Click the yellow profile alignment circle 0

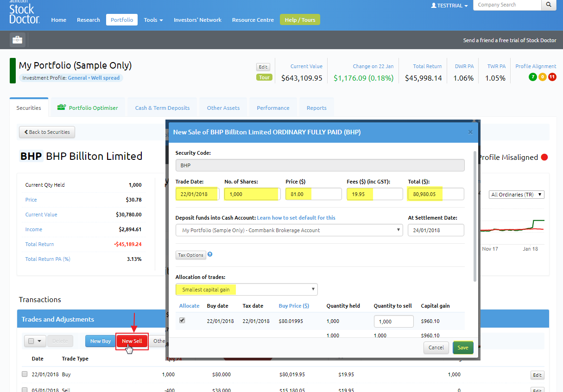542,77
